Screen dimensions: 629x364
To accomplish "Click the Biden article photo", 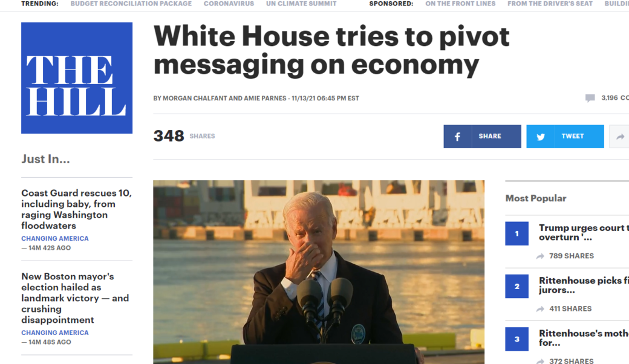I will [x=319, y=272].
